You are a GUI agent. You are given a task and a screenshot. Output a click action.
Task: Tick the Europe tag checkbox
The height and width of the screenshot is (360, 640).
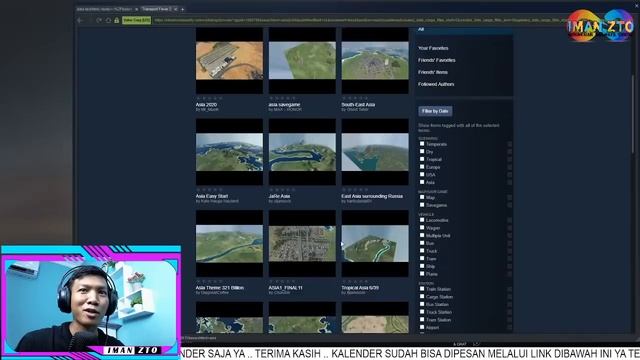tap(422, 167)
